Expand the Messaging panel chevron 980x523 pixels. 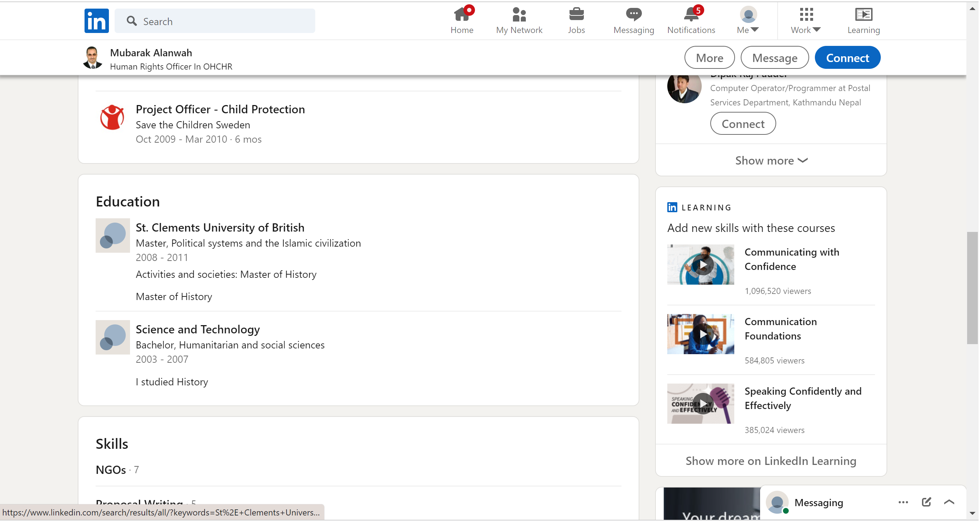click(949, 502)
